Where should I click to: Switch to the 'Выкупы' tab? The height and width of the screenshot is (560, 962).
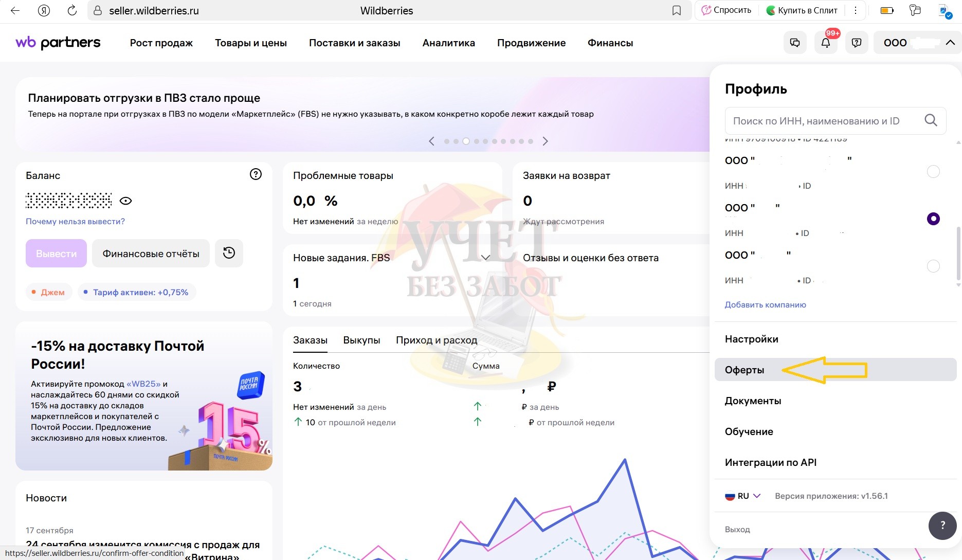coord(361,340)
